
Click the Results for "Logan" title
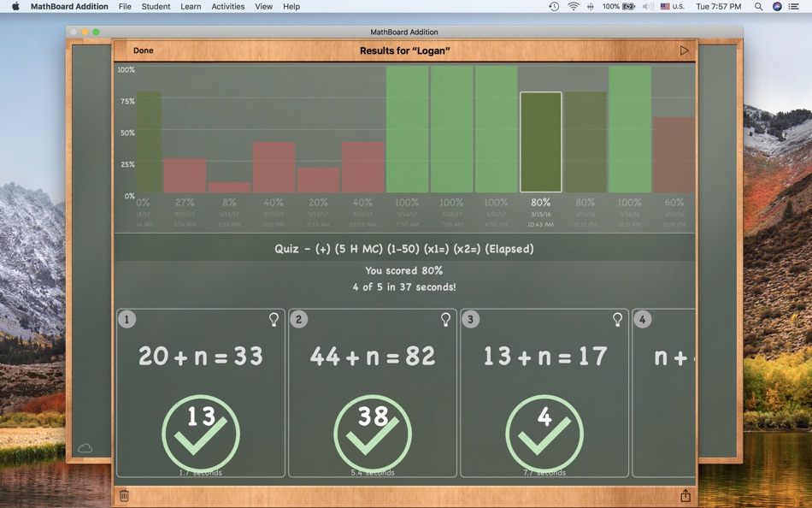[x=405, y=50]
